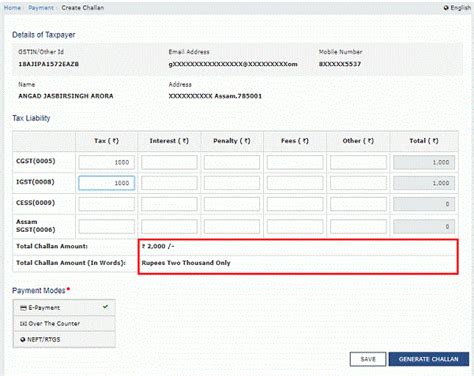This screenshot has width=474, height=376.
Task: Click the Penalty (₹) column header
Action: [x=232, y=141]
